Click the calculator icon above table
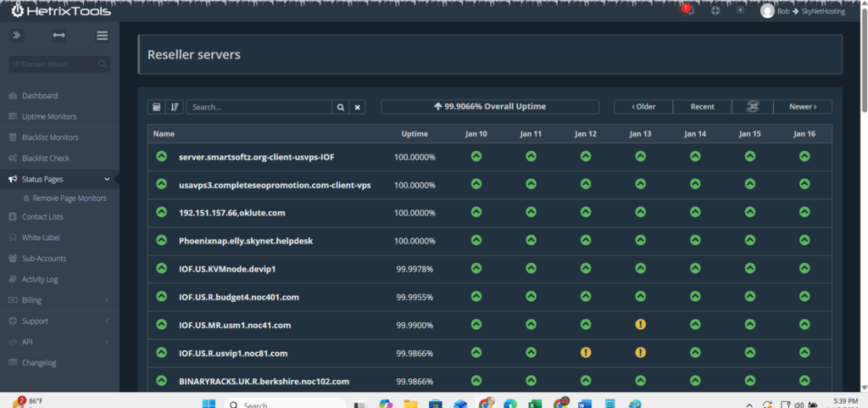868x408 pixels. click(x=157, y=107)
